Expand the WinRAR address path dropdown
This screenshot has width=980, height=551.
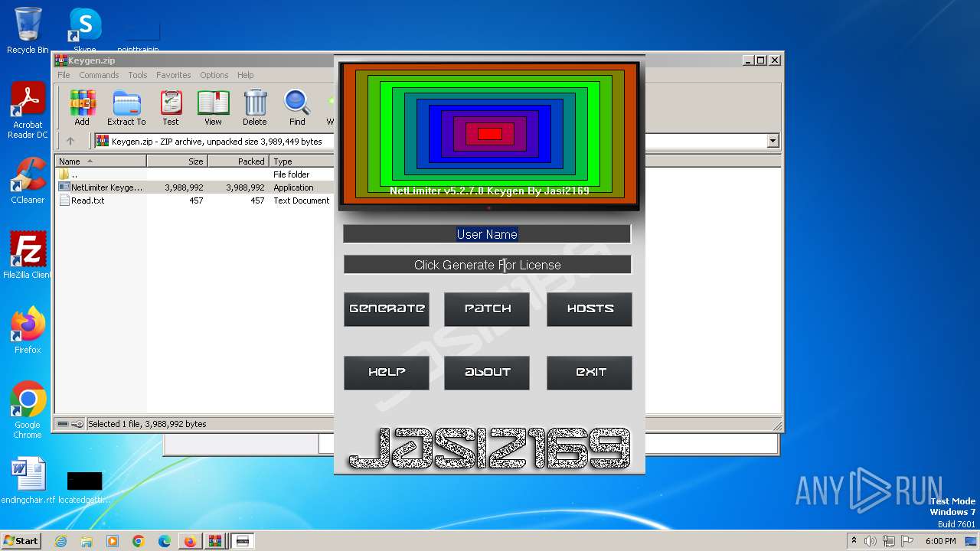tap(773, 141)
